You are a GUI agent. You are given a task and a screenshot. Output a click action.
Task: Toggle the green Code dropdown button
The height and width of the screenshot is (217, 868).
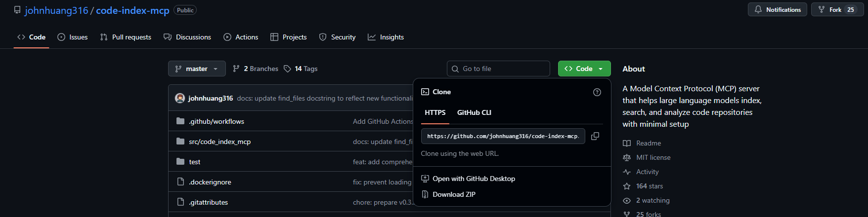(x=584, y=69)
